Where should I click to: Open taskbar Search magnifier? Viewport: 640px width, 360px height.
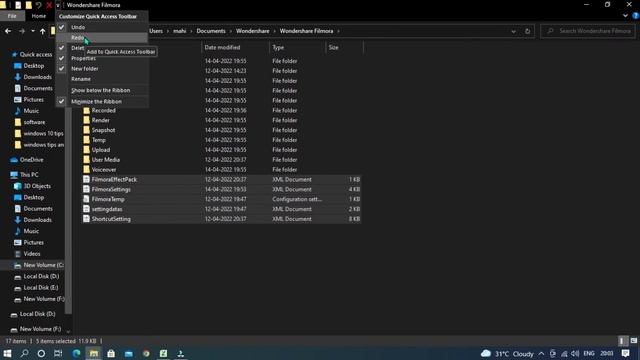tap(24, 353)
